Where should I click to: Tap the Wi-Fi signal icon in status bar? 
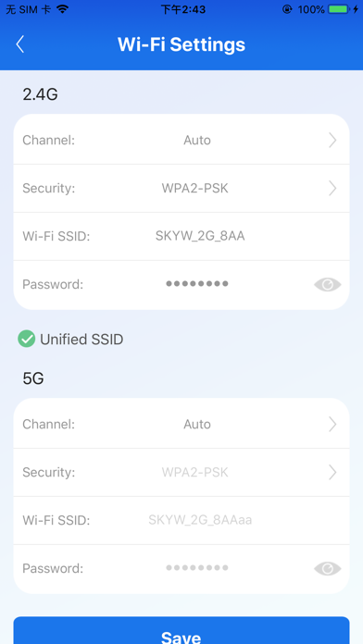(x=62, y=9)
